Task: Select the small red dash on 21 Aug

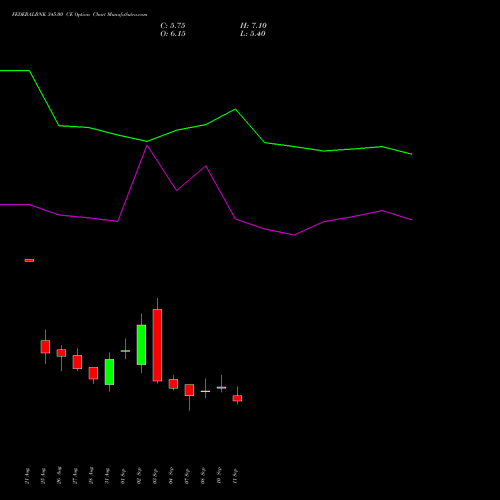Action: [x=29, y=260]
